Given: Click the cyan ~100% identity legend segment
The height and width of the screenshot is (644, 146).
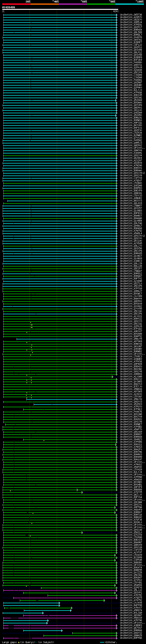Looking at the screenshot, I should click(x=129, y=4).
